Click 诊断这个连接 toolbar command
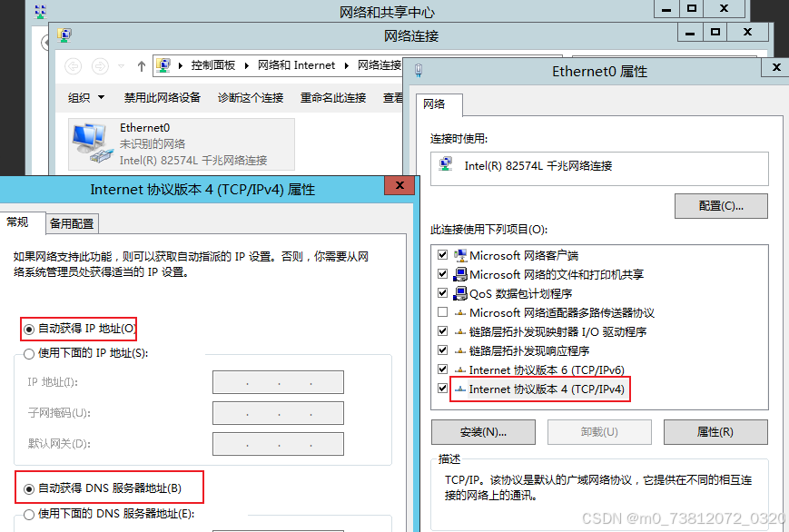 (x=251, y=98)
